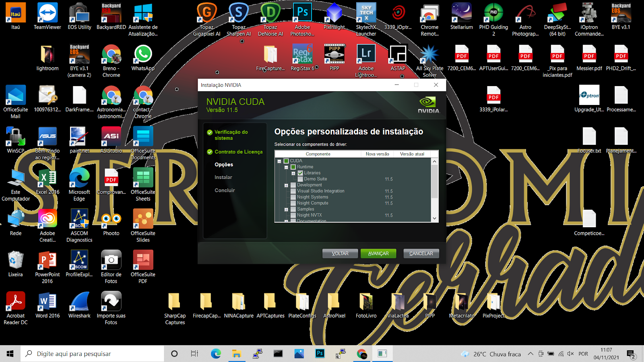Image resolution: width=644 pixels, height=362 pixels.
Task: Open Stellarium desktop shortcut
Action: (x=462, y=16)
